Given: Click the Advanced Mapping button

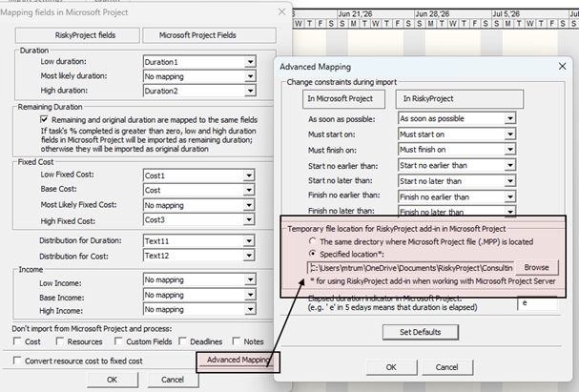Looking at the screenshot, I should pos(238,360).
